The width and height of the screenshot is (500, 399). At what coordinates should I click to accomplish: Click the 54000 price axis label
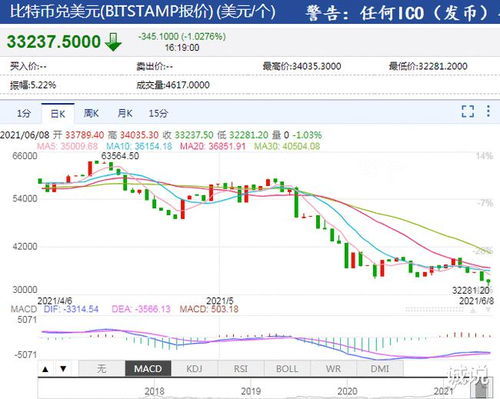25,199
